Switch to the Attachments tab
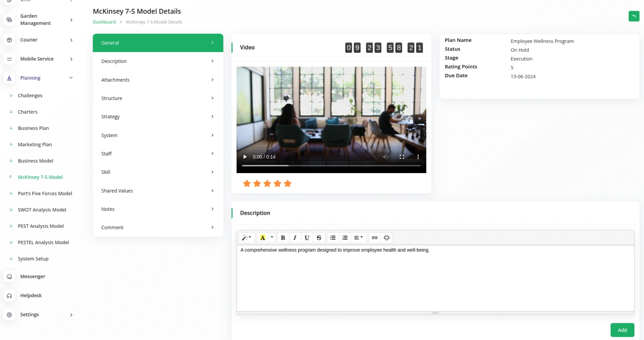644x340 pixels. tap(158, 80)
